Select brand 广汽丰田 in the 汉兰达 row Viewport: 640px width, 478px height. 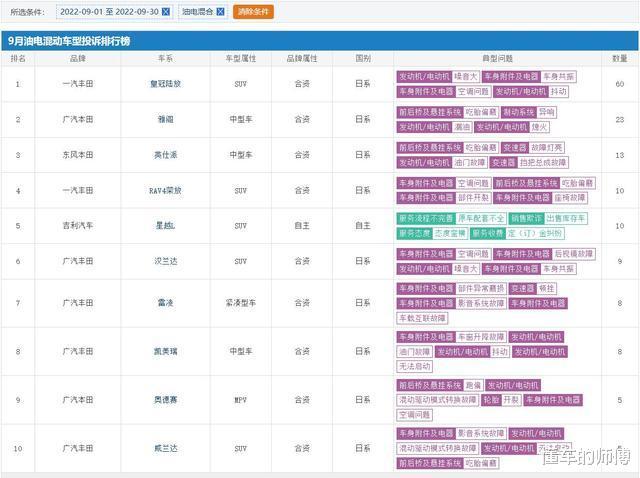point(78,261)
